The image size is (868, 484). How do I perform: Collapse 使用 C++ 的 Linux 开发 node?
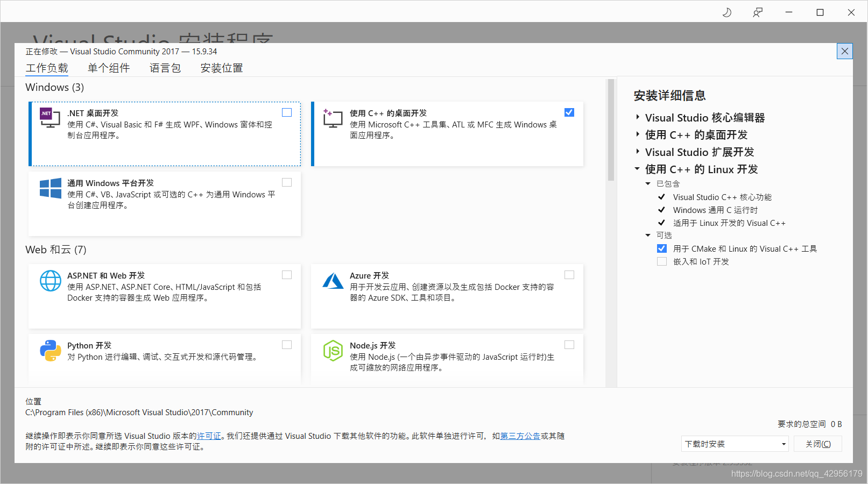coord(638,169)
